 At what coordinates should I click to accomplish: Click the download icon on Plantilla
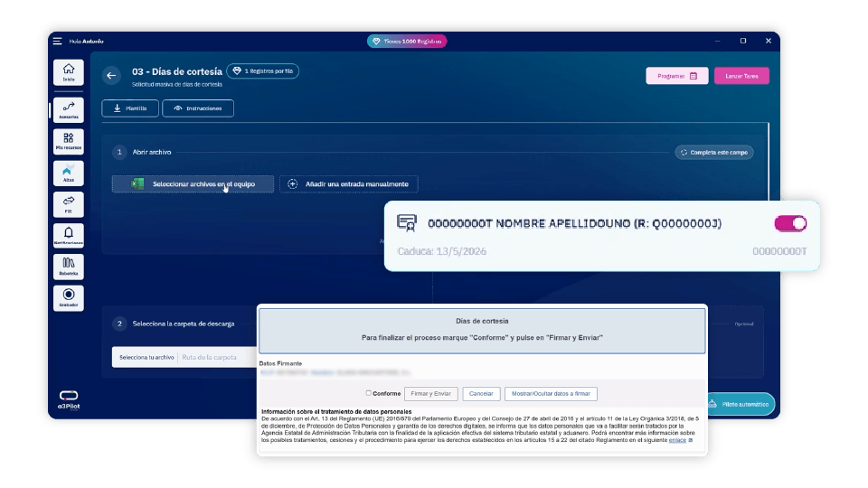click(118, 108)
